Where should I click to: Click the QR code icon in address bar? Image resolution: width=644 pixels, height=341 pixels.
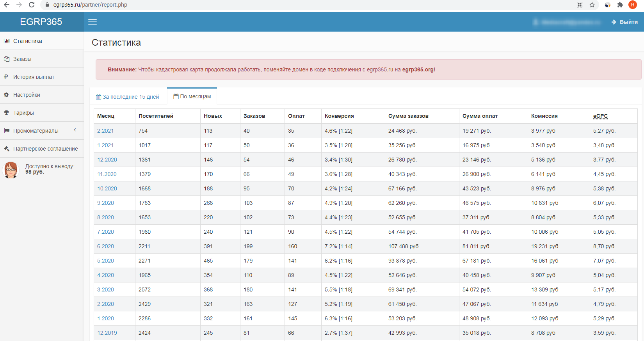pos(580,5)
